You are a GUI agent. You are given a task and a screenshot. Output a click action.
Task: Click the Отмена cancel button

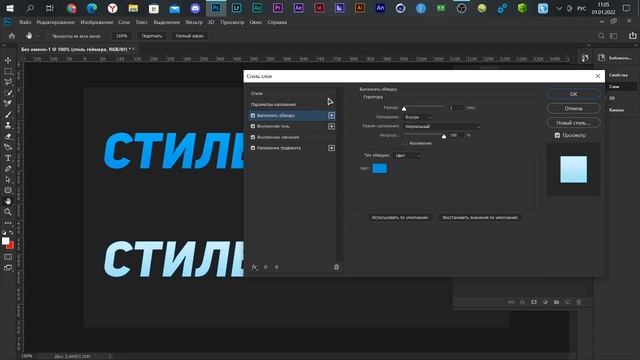coord(573,109)
